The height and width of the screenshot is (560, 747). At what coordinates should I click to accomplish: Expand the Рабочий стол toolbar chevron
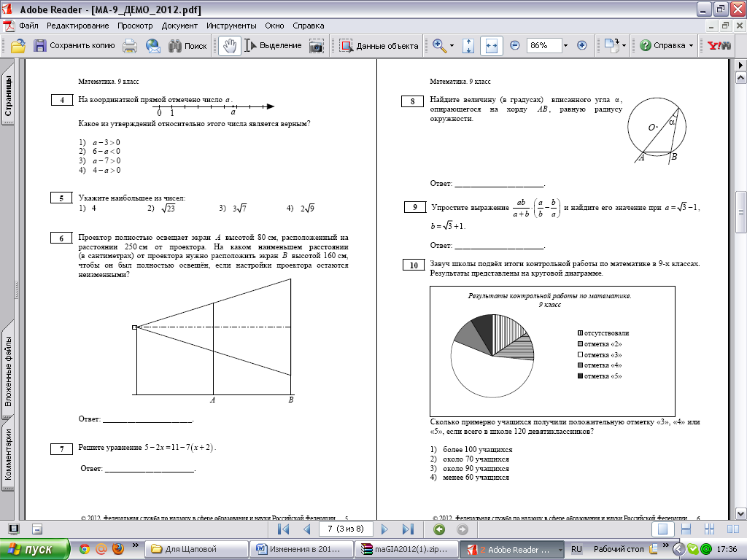pyautogui.click(x=666, y=545)
